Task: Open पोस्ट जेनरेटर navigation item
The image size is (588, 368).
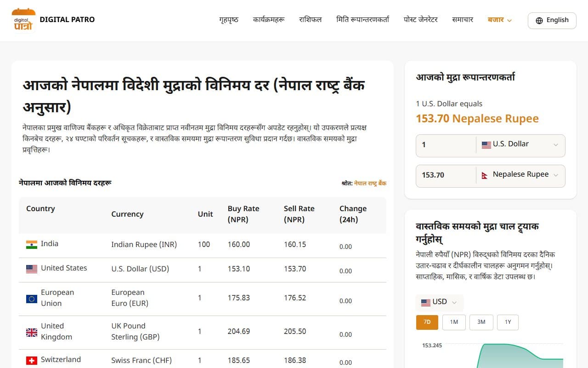Action: [x=421, y=20]
